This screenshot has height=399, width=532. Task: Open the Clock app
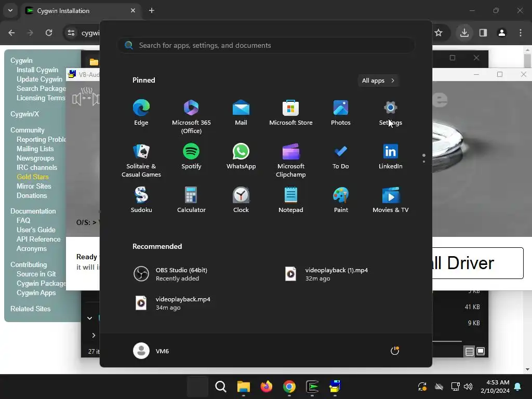[x=241, y=201]
